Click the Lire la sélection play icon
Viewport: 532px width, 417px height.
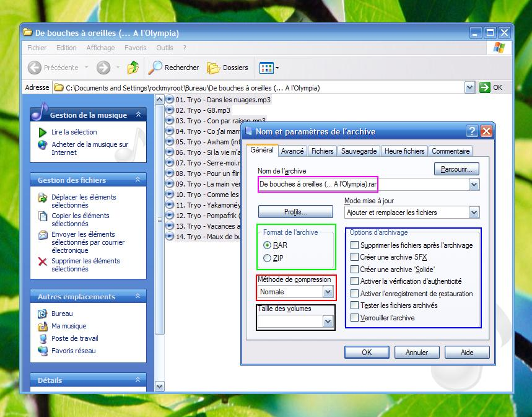(43, 132)
